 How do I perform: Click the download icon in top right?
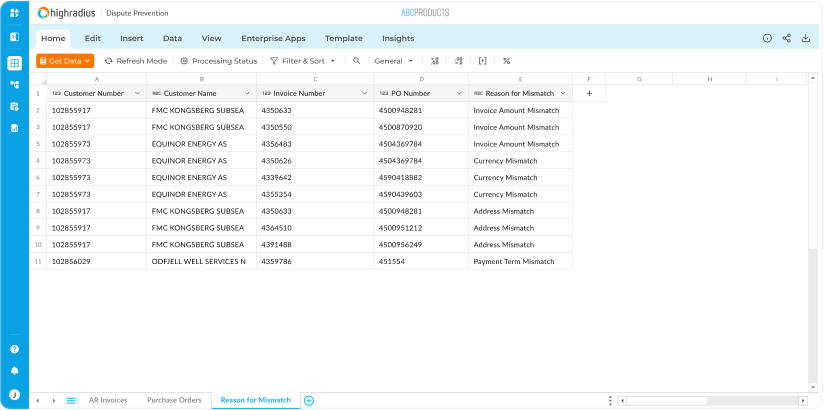click(805, 38)
